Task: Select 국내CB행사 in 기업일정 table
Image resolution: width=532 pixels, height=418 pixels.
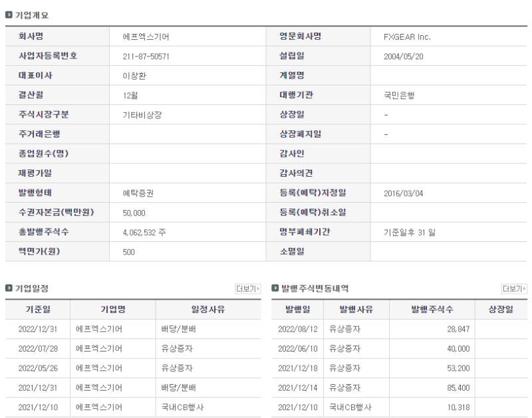Action: pyautogui.click(x=182, y=407)
